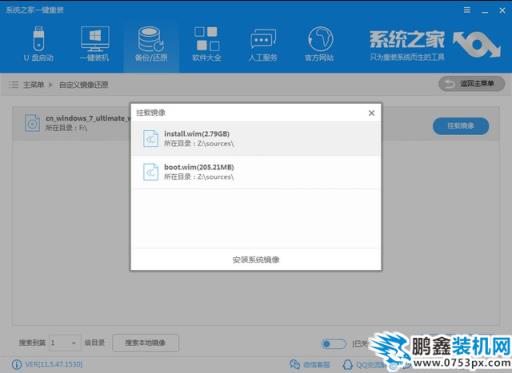Screen dimensions: 512x373
Task: Open the hamburger menu in the title bar
Action: point(467,10)
